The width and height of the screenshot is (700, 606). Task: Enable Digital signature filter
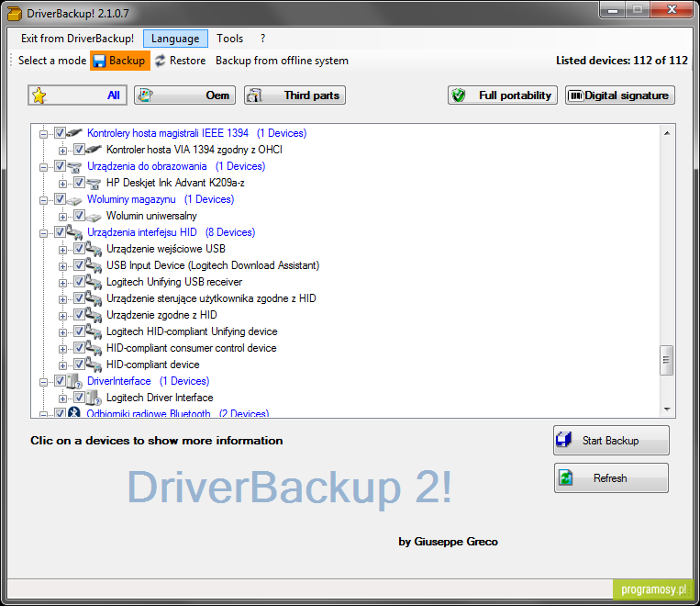coord(619,95)
